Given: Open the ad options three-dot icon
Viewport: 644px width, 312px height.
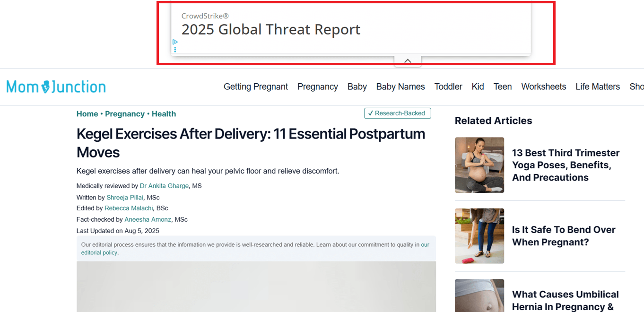Looking at the screenshot, I should click(x=175, y=50).
